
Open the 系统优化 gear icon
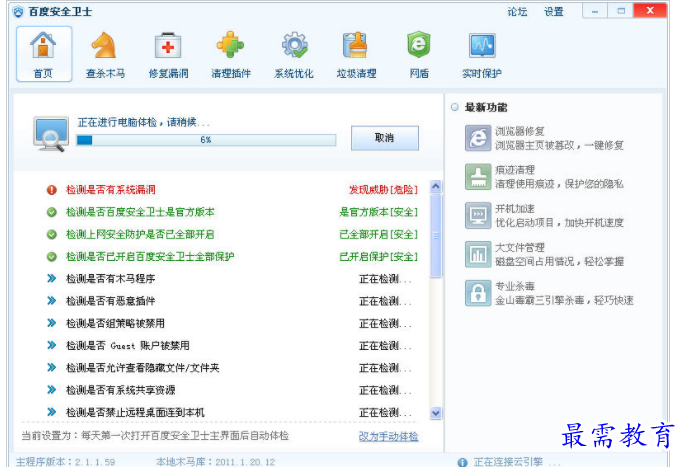click(294, 45)
